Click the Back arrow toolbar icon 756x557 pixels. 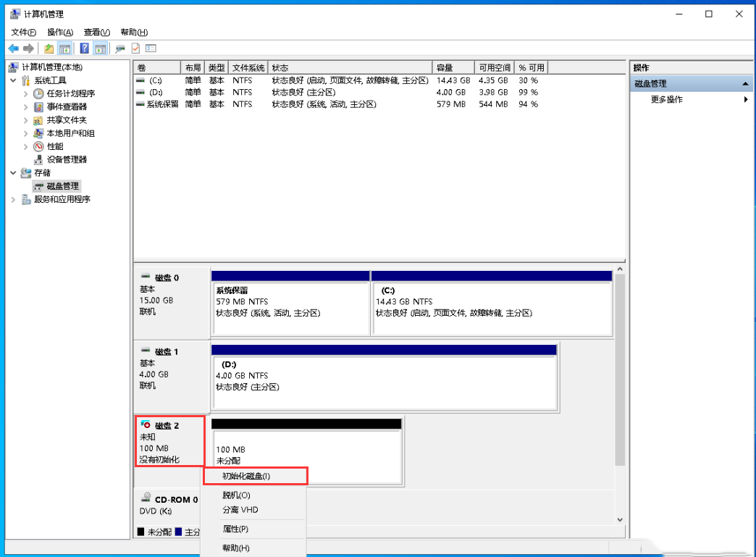point(14,49)
